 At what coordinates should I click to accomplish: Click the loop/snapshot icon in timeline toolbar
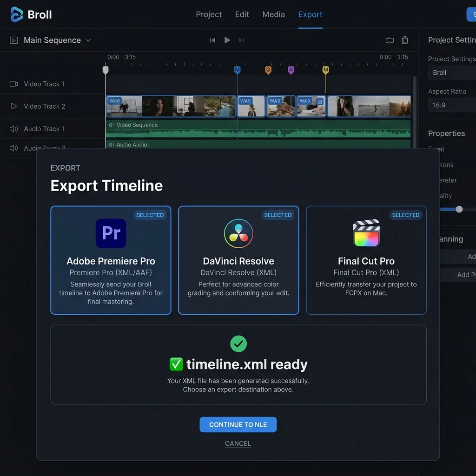pos(390,40)
